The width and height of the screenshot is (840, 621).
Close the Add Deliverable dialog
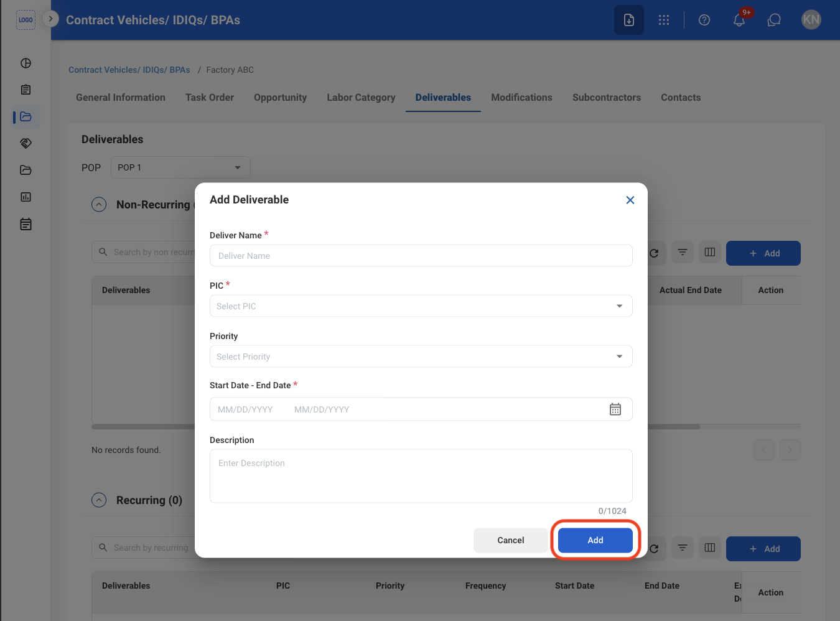(630, 200)
